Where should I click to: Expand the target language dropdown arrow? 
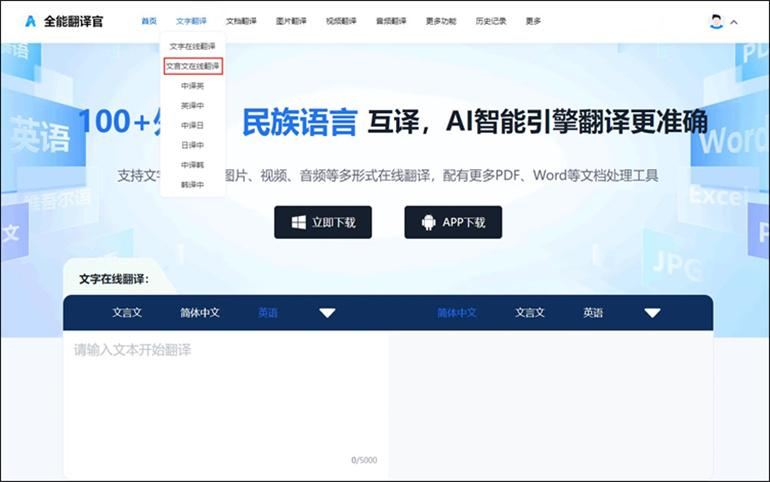click(652, 313)
